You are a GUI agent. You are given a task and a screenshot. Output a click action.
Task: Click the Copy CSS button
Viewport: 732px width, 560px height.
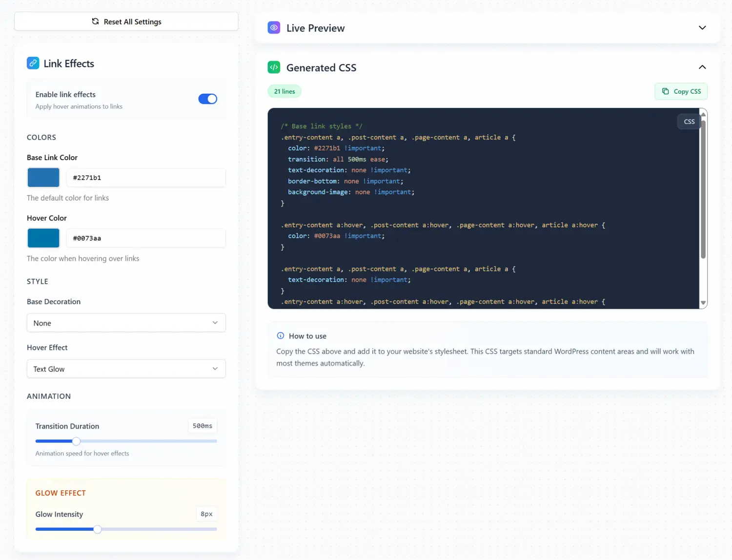(x=681, y=91)
